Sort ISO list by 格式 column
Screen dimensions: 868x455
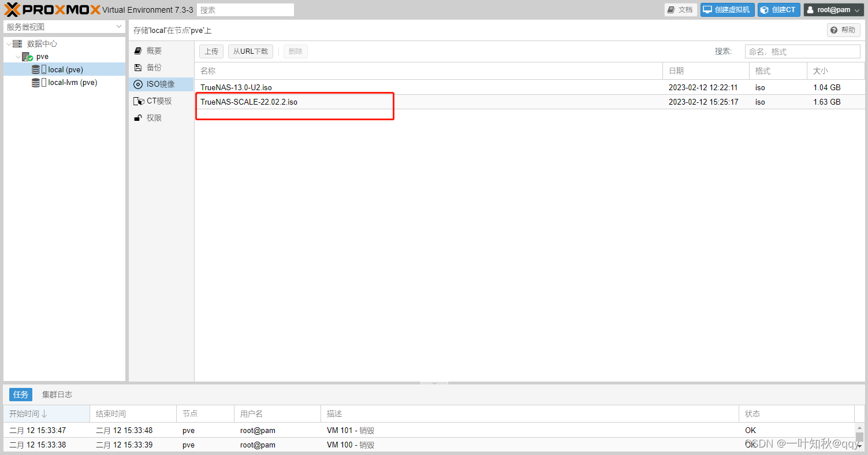(778, 71)
